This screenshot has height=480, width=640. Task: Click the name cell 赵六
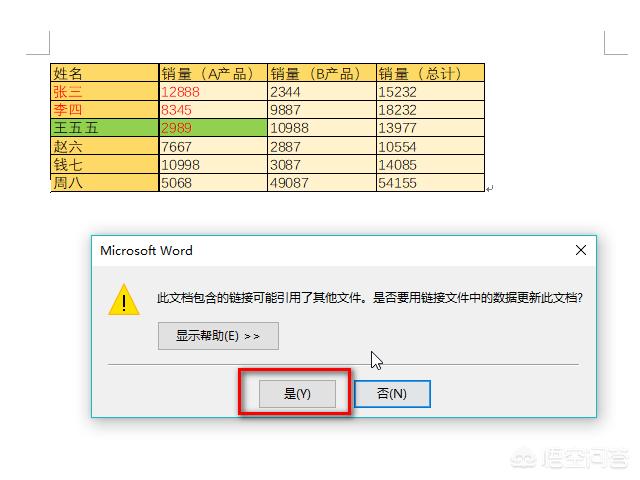(x=104, y=146)
